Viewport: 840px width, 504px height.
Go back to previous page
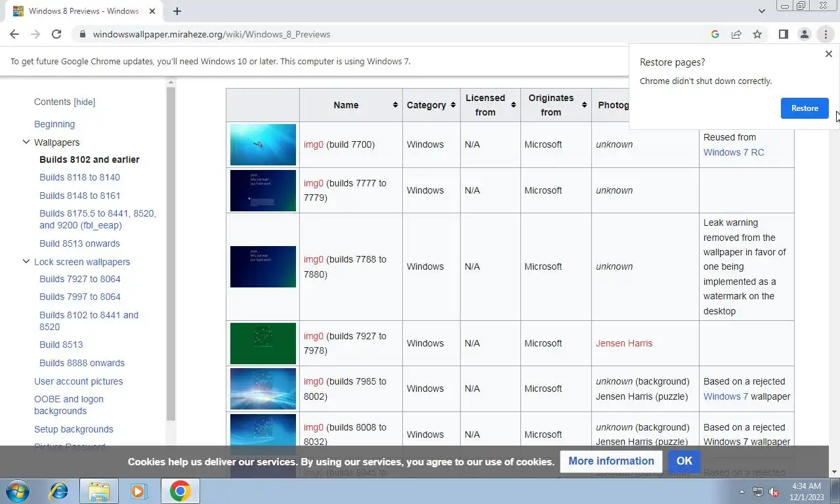(x=14, y=34)
